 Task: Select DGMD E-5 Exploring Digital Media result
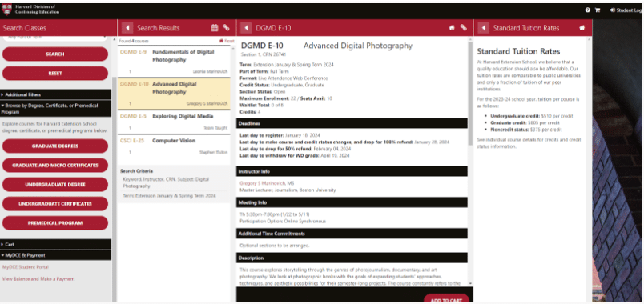174,122
